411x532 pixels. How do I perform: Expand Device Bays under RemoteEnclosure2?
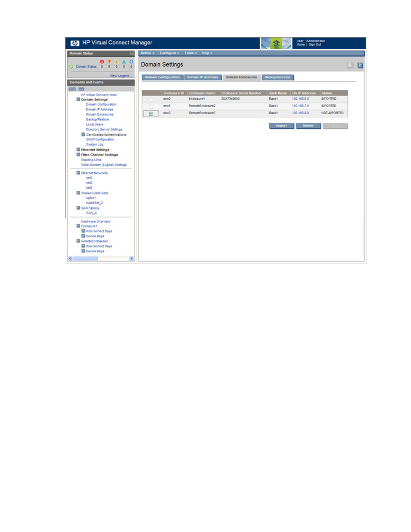(x=83, y=251)
